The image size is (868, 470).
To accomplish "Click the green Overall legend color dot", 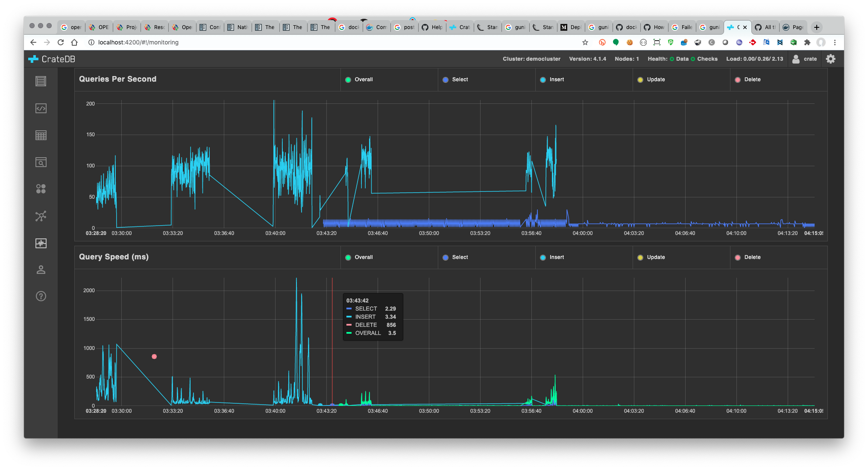I will (348, 79).
